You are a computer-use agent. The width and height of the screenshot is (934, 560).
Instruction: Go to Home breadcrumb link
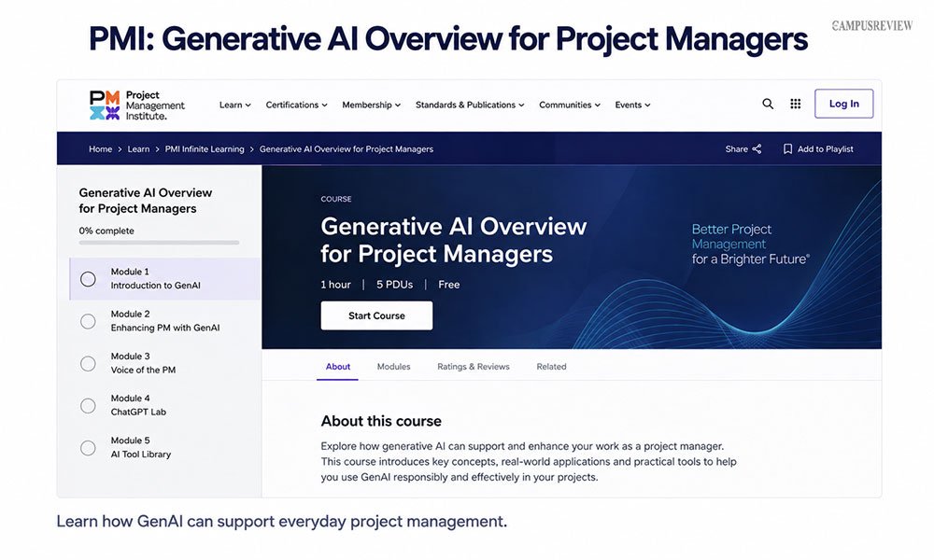(x=101, y=148)
